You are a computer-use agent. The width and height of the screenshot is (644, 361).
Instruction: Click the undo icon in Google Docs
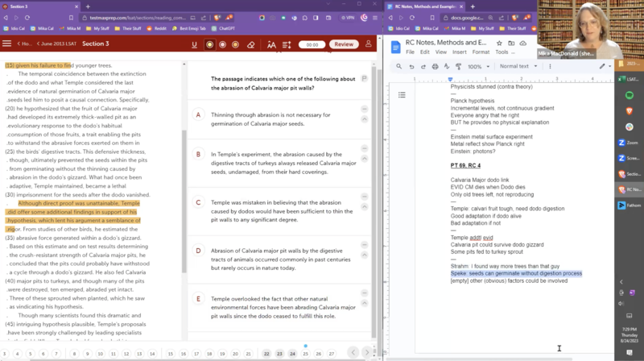(411, 67)
